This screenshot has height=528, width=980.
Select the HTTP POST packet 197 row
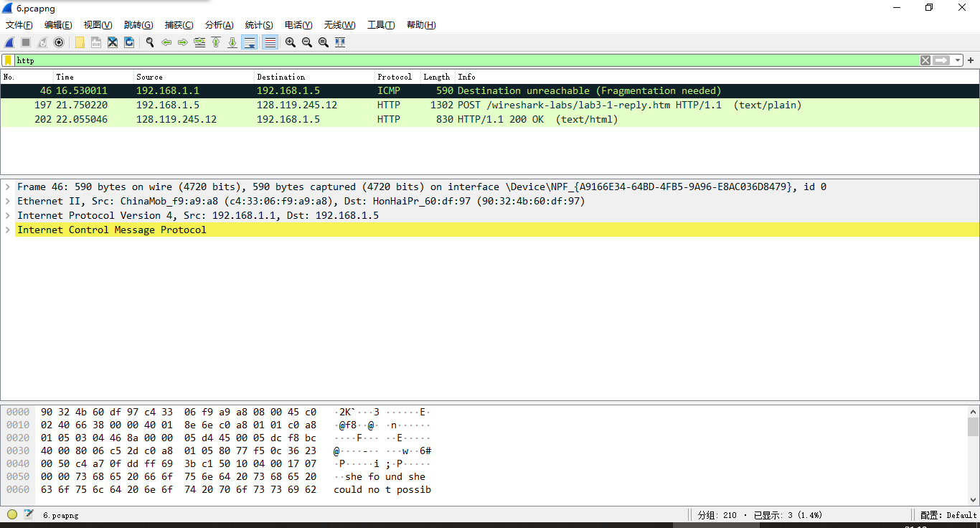(430, 105)
